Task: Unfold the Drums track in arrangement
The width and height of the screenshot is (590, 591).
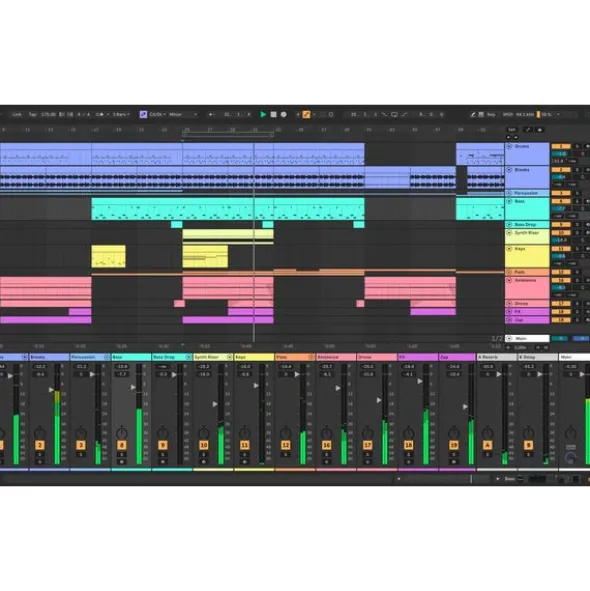Action: tap(509, 146)
